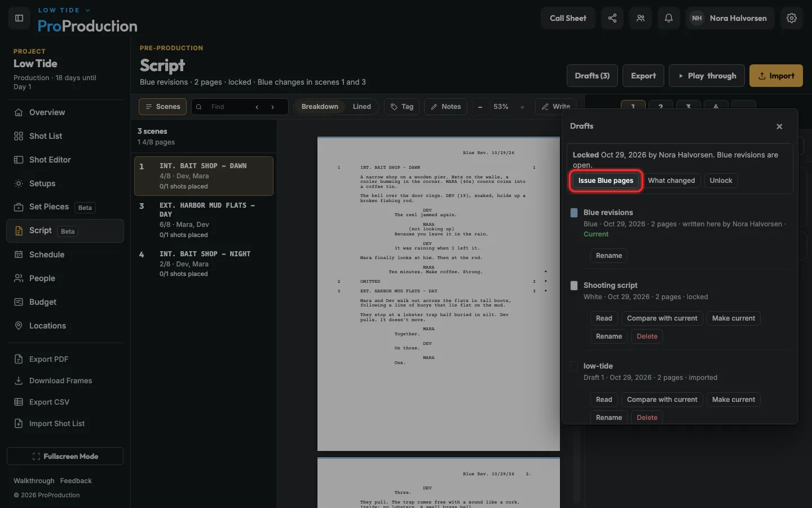Go to Shot List
This screenshot has width=812, height=508.
point(65,136)
